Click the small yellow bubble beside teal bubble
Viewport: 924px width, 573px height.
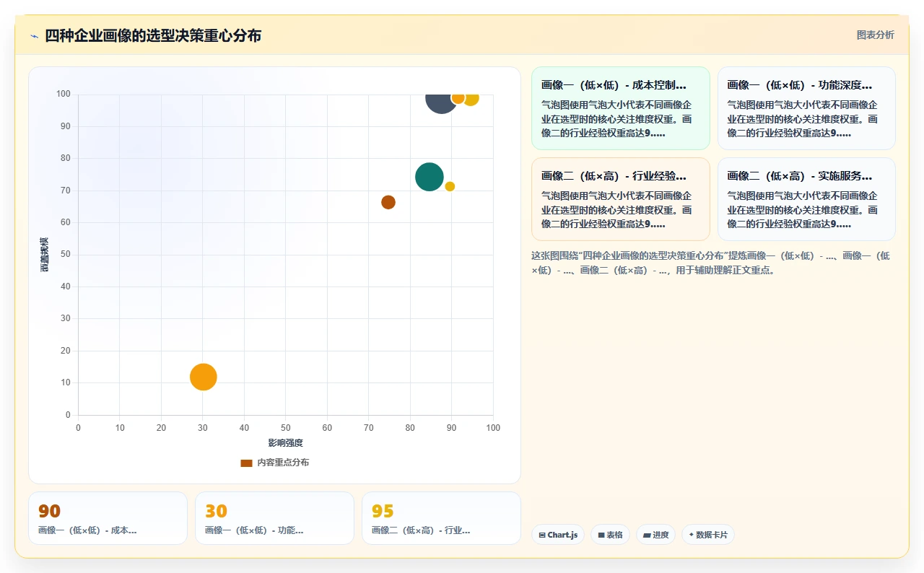pos(450,186)
